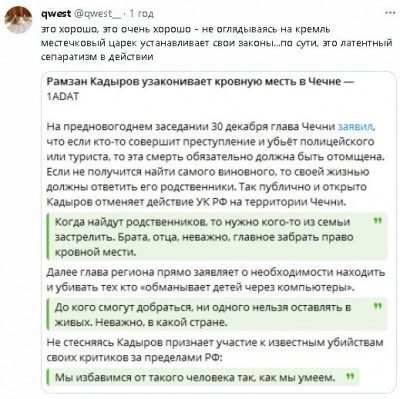Open the '1 год' timestamp link
This screenshot has width=400, height=399.
(141, 14)
